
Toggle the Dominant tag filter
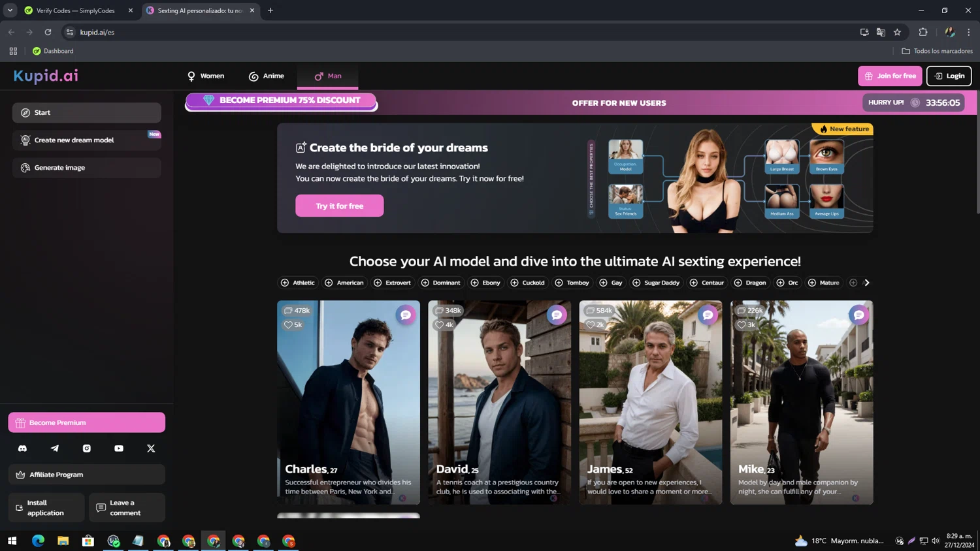tap(441, 283)
